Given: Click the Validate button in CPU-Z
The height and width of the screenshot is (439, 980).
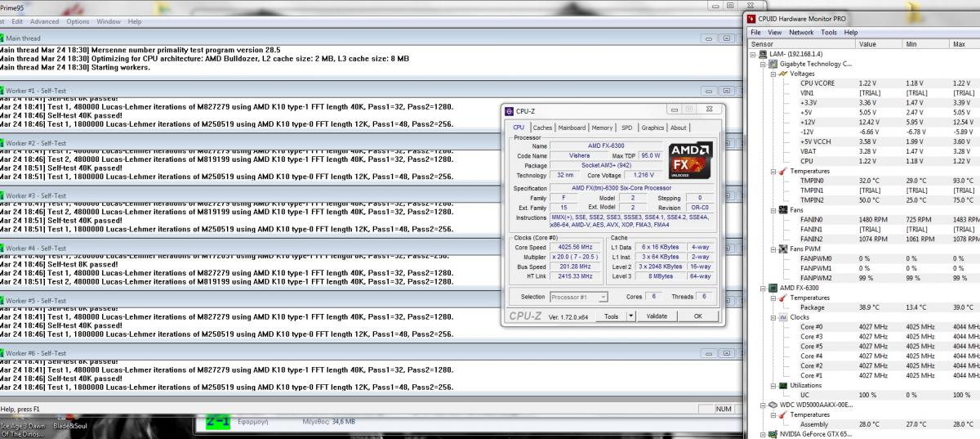Looking at the screenshot, I should 657,316.
